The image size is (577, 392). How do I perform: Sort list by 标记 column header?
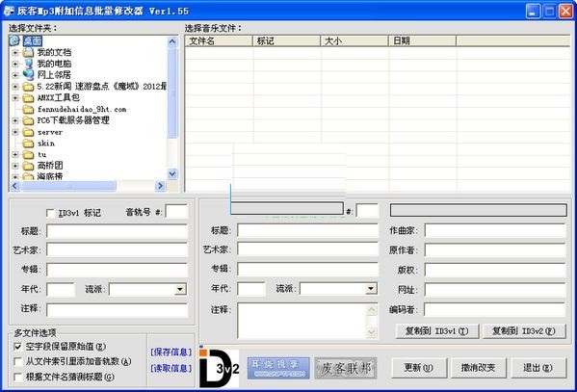pos(286,40)
